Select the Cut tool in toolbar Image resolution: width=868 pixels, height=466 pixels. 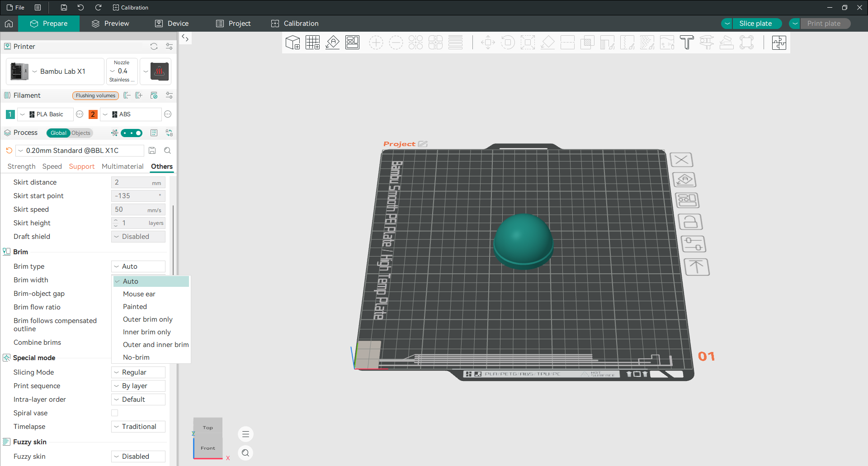tap(568, 43)
